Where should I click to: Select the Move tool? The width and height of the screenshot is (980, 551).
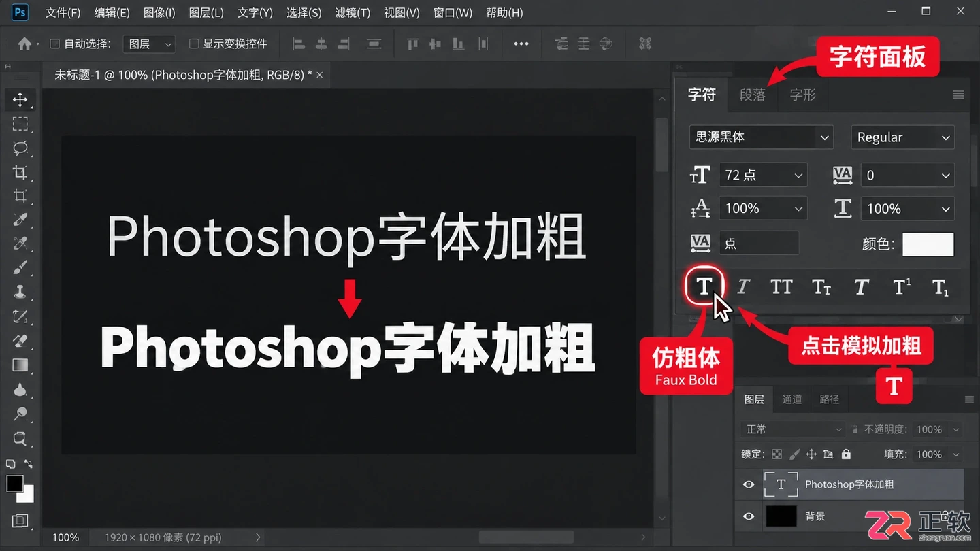tap(20, 99)
